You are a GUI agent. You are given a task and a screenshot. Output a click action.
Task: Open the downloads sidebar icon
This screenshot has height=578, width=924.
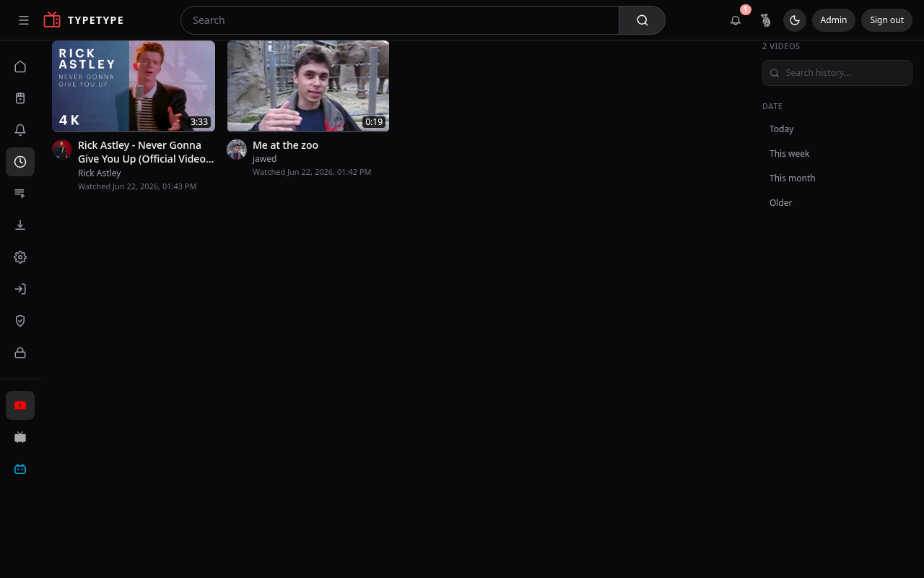coord(20,225)
